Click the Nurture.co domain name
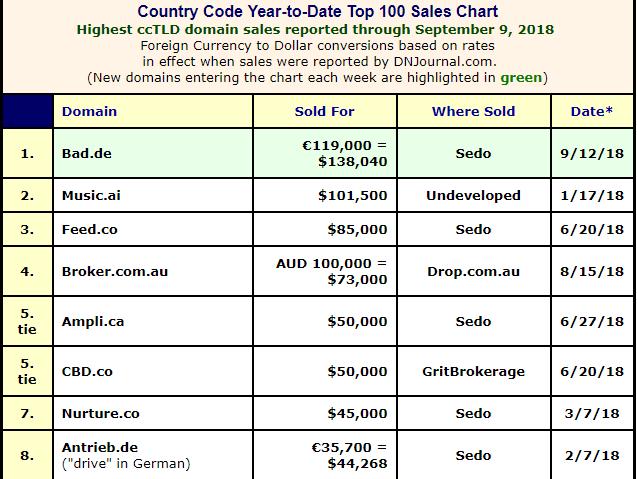This screenshot has width=637, height=479. tap(100, 413)
